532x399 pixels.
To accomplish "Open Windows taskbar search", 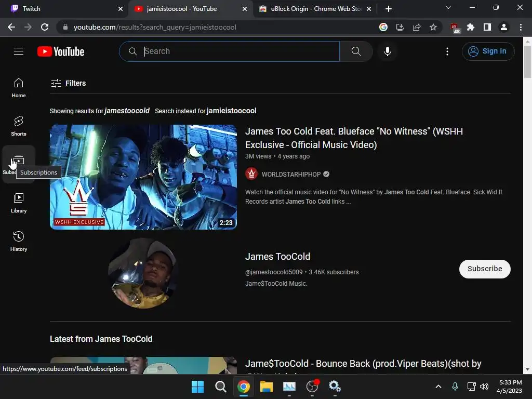I will tap(220, 387).
